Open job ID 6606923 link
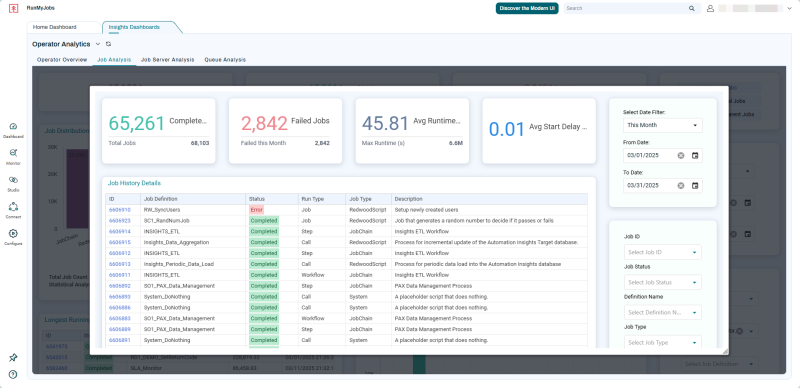Image resolution: width=800 pixels, height=388 pixels. [x=119, y=221]
